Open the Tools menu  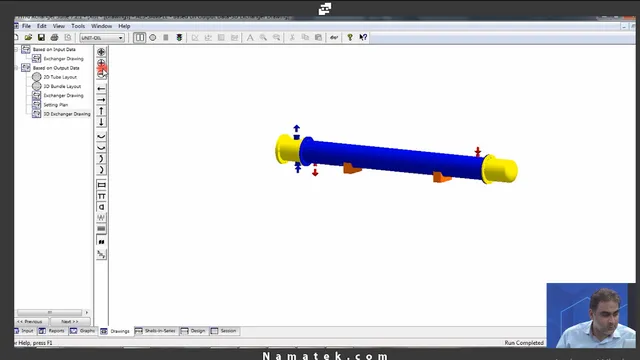coord(78,26)
